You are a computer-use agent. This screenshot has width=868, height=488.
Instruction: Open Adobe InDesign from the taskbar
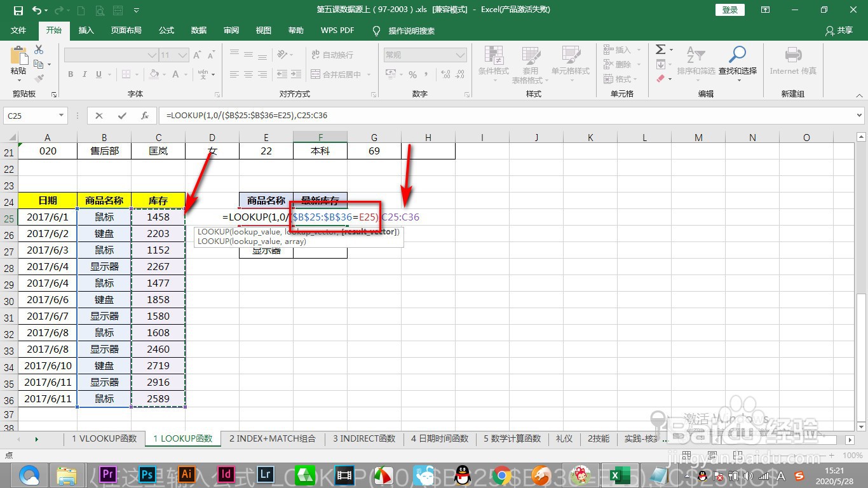pos(226,474)
